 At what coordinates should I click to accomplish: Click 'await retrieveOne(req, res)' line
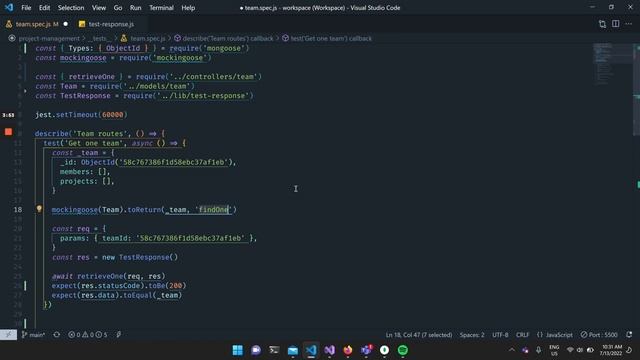108,276
